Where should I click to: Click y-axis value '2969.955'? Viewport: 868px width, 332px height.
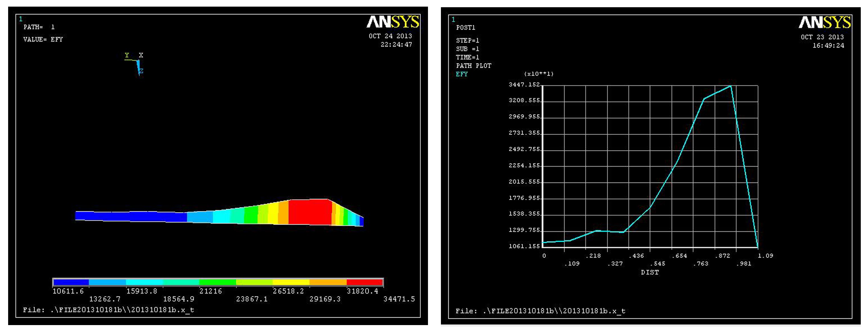[524, 117]
